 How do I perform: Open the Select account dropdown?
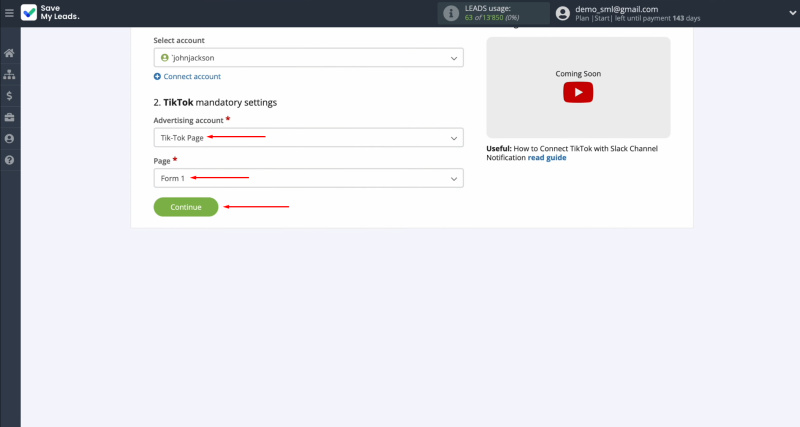point(309,58)
